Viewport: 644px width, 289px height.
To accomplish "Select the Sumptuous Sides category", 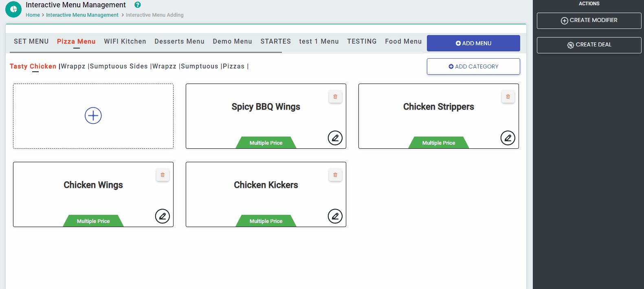I will (119, 66).
